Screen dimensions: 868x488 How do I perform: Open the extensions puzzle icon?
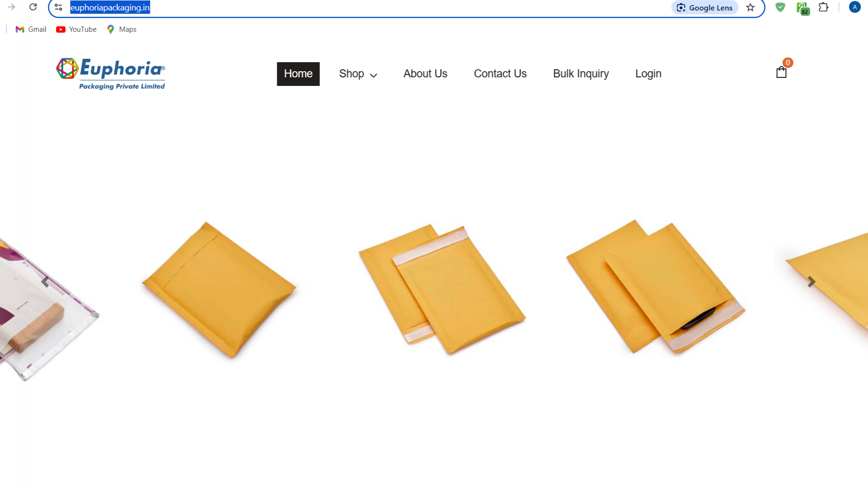pyautogui.click(x=823, y=7)
